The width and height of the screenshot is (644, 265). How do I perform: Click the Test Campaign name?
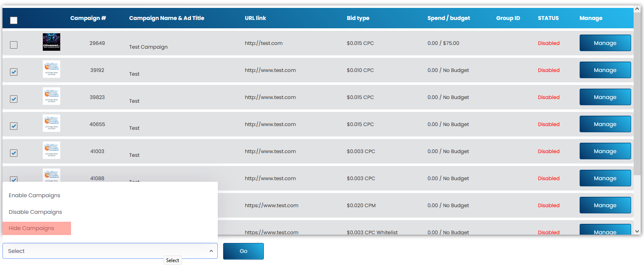coord(148,47)
